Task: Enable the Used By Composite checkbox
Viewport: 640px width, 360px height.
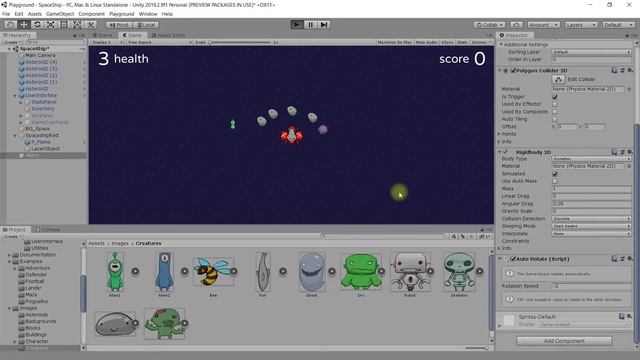Action: 555,111
